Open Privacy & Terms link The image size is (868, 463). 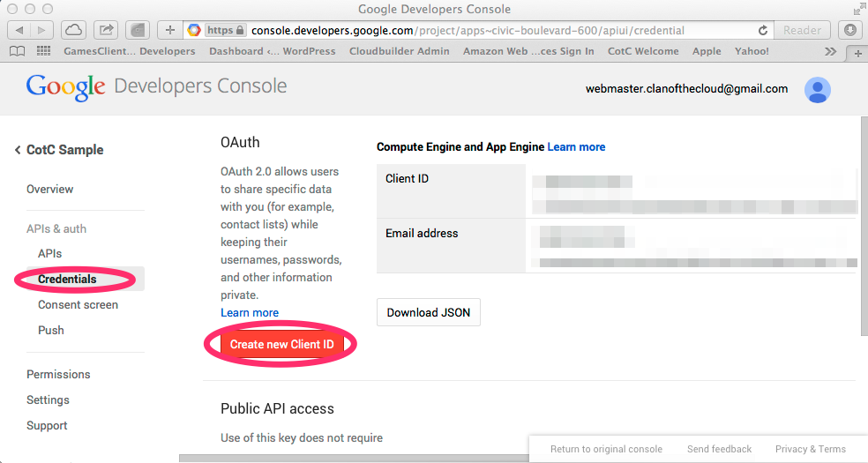click(811, 449)
